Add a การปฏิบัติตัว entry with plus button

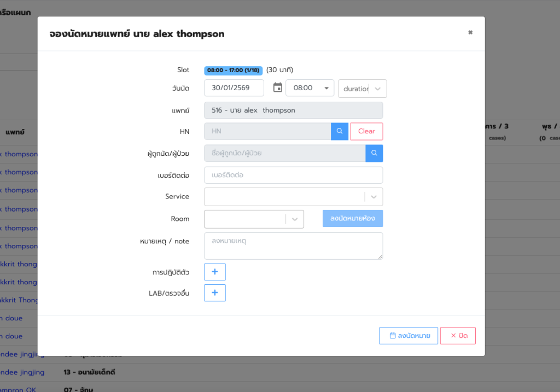point(214,272)
